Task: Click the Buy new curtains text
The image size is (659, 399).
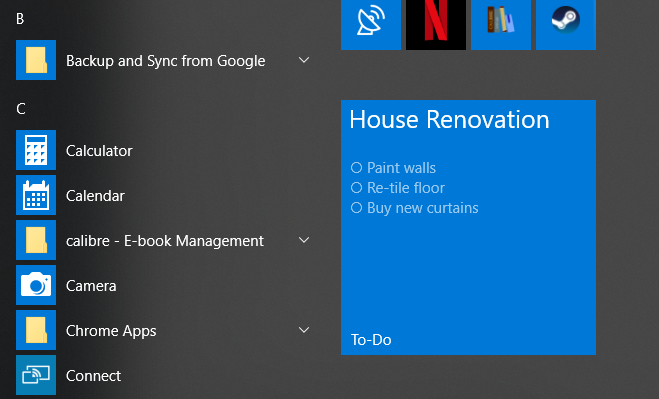Action: (x=423, y=208)
